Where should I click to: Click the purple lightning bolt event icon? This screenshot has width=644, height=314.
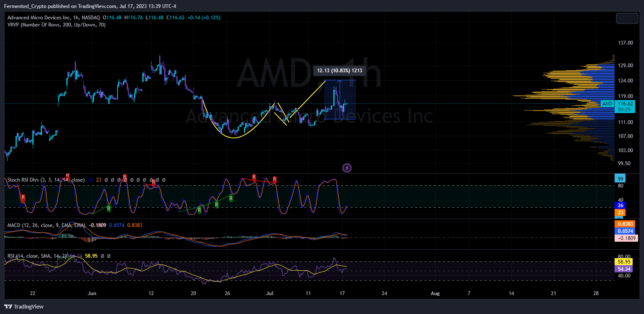(x=347, y=168)
